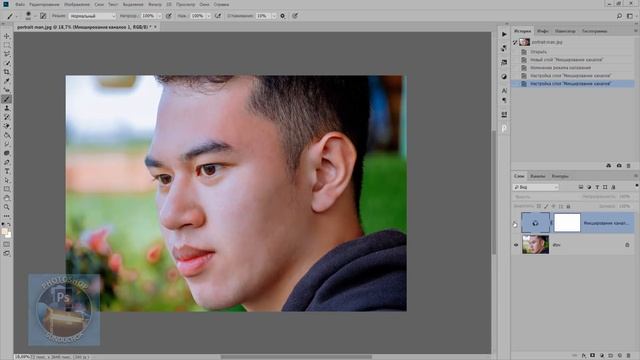Expand the flow value slider arrow
The height and width of the screenshot is (360, 640).
click(209, 16)
